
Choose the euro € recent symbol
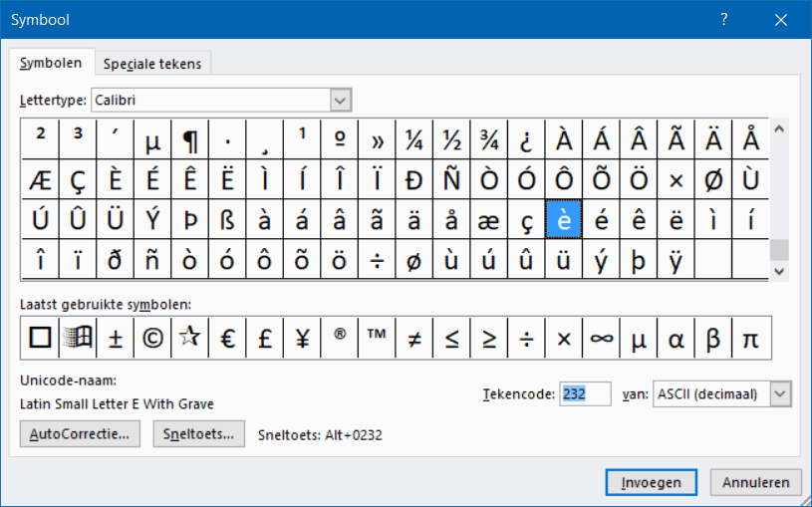(227, 339)
